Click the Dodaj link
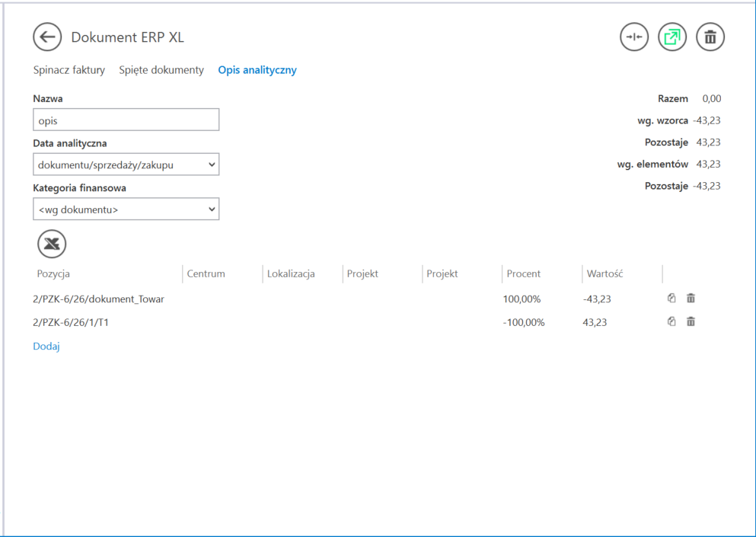Viewport: 756px width, 537px height. tap(46, 347)
